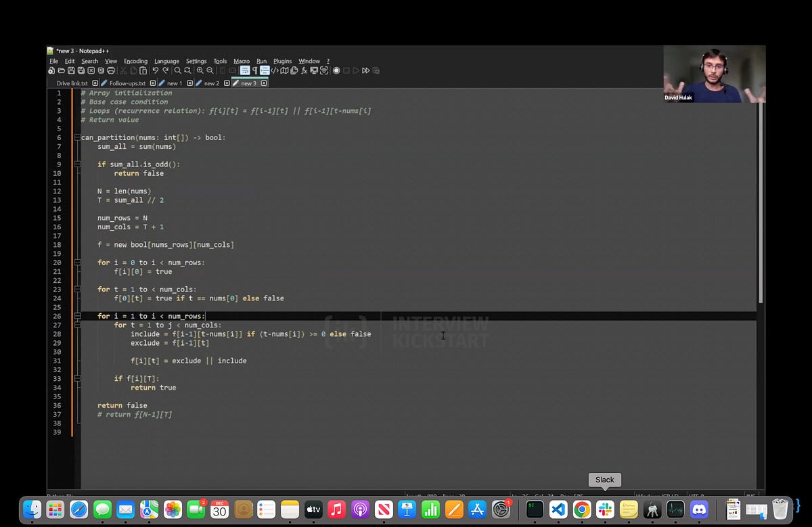Collapse the fold at line 26
This screenshot has width=812, height=527.
(76, 316)
